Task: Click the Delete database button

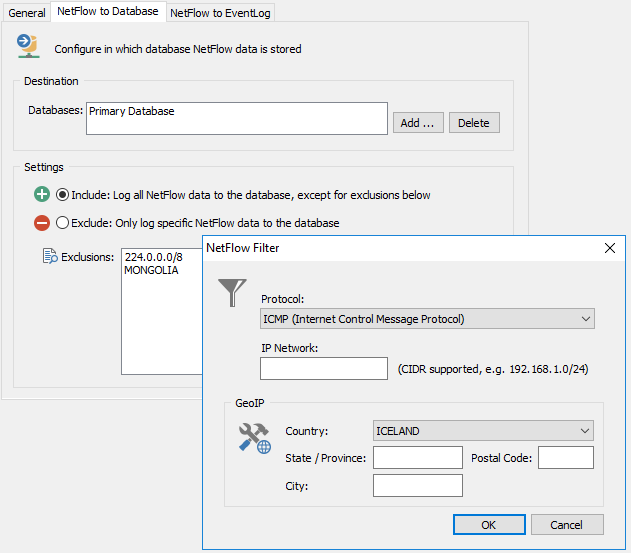Action: pyautogui.click(x=474, y=123)
